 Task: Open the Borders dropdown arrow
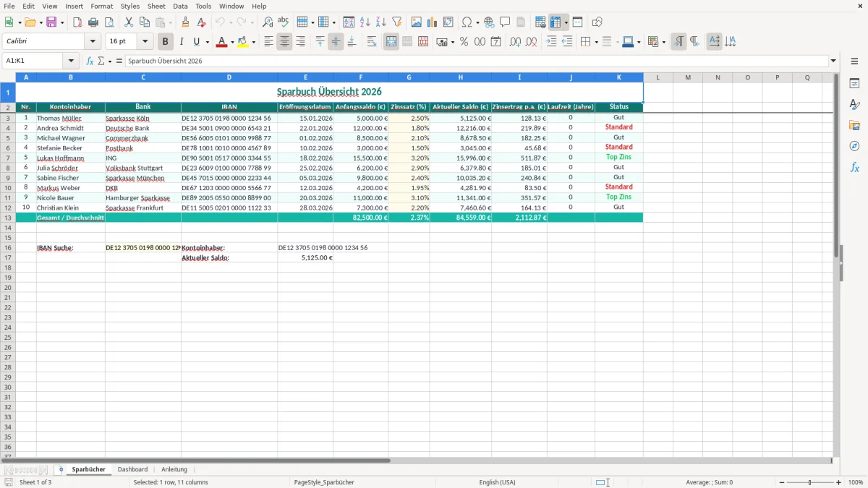(x=596, y=42)
